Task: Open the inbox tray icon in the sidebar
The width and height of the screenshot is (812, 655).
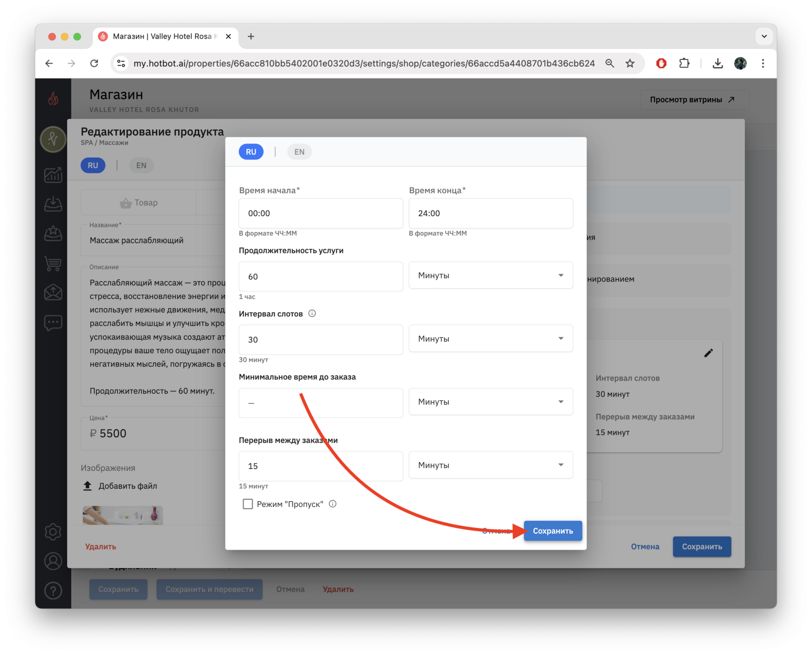Action: click(x=53, y=204)
